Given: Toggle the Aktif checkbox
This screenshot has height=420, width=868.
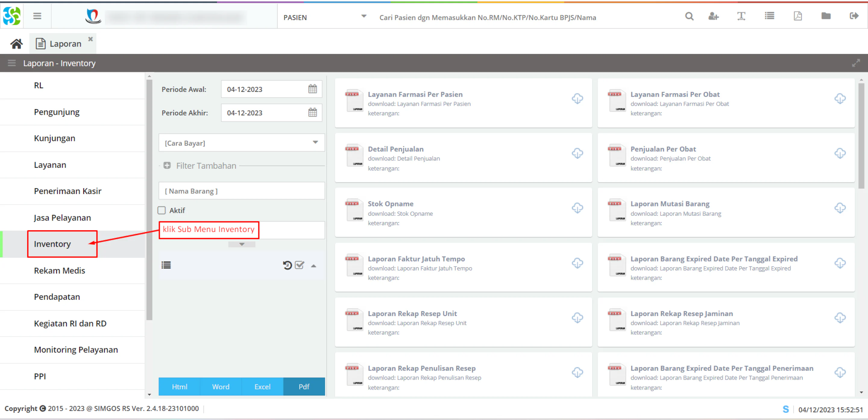Looking at the screenshot, I should click(x=162, y=211).
